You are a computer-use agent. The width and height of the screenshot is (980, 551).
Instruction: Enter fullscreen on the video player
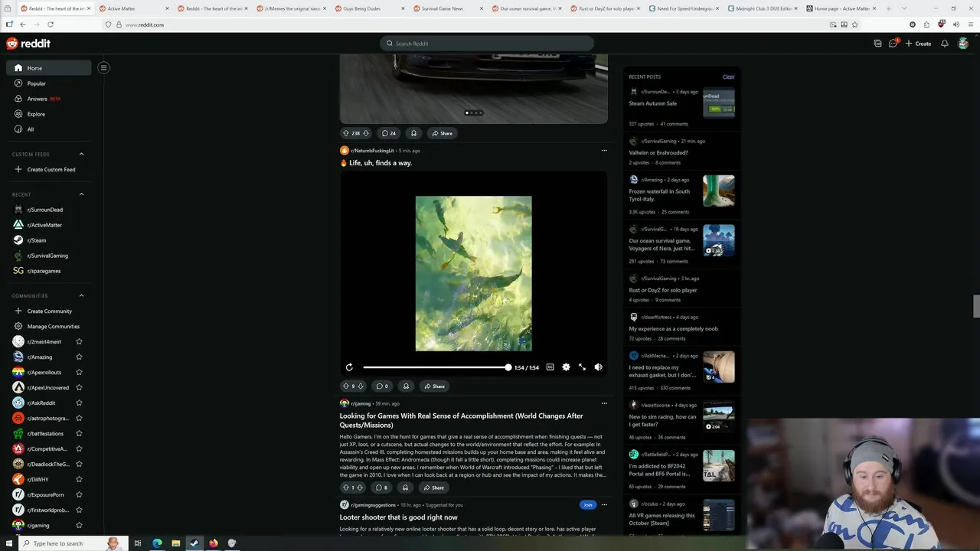click(582, 367)
